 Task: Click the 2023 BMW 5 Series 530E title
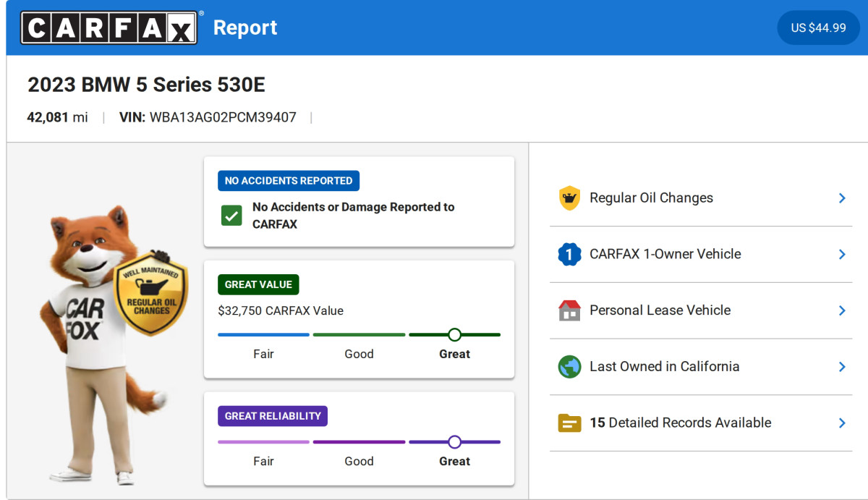coord(146,85)
